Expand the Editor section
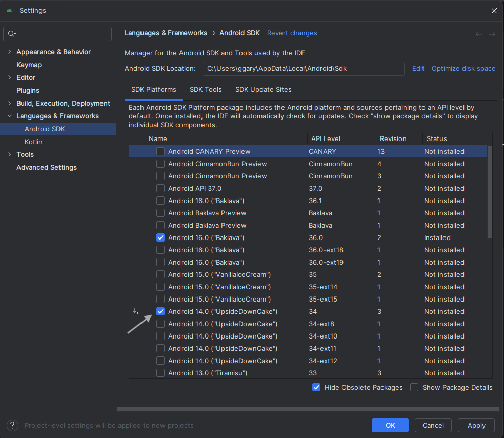Screen dimensions: 504x438 (x=9, y=77)
